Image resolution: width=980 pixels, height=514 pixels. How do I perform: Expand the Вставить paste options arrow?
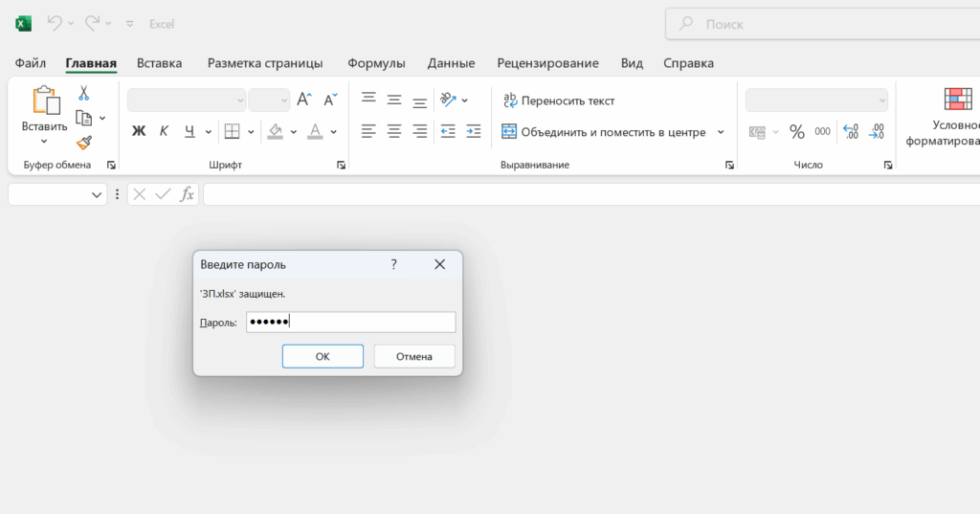(44, 142)
